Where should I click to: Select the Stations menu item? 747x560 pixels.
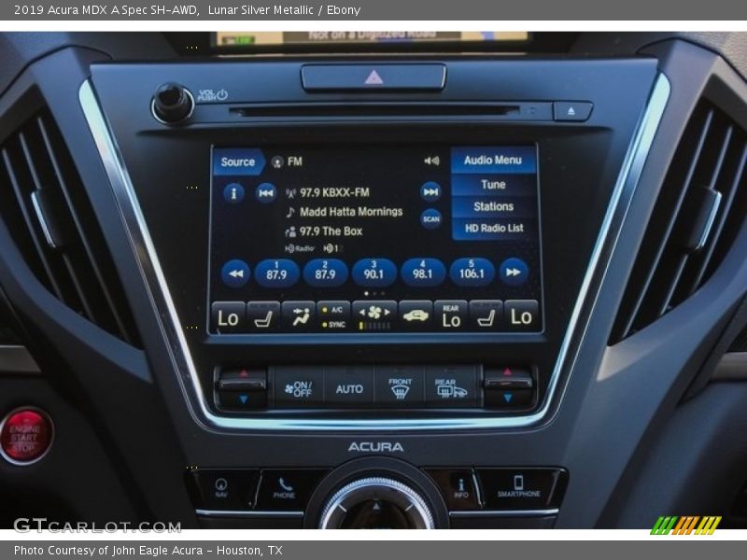point(493,206)
